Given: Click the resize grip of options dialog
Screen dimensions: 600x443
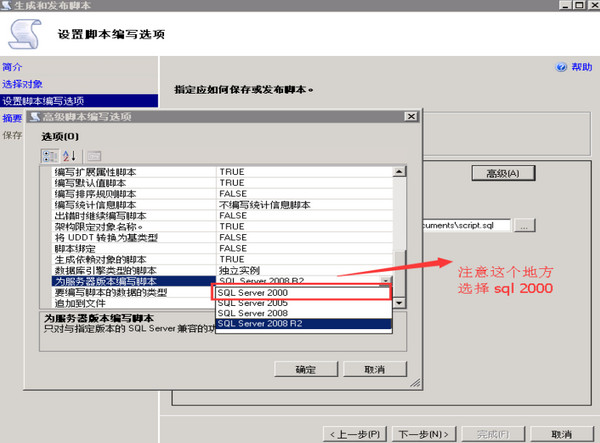Looking at the screenshot, I should [x=415, y=383].
